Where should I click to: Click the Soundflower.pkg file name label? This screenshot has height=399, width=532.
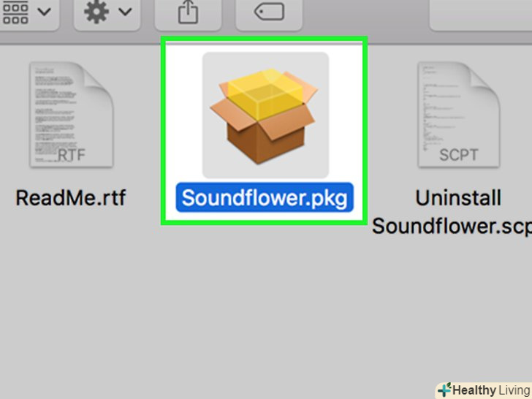tap(265, 197)
